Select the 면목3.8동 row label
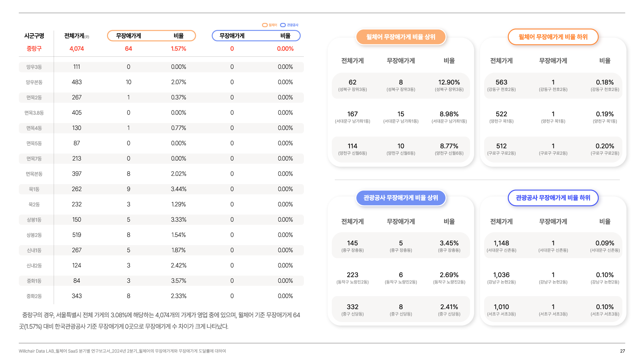 coord(34,113)
